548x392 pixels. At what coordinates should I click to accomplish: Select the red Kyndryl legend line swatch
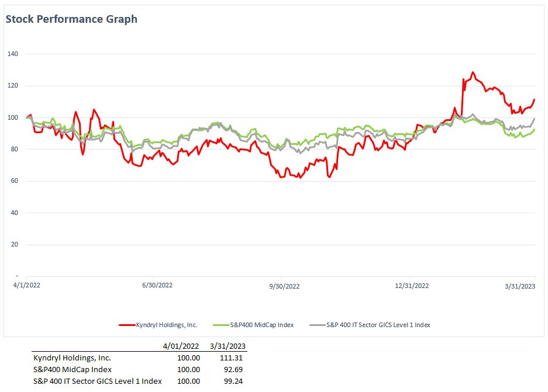click(127, 325)
